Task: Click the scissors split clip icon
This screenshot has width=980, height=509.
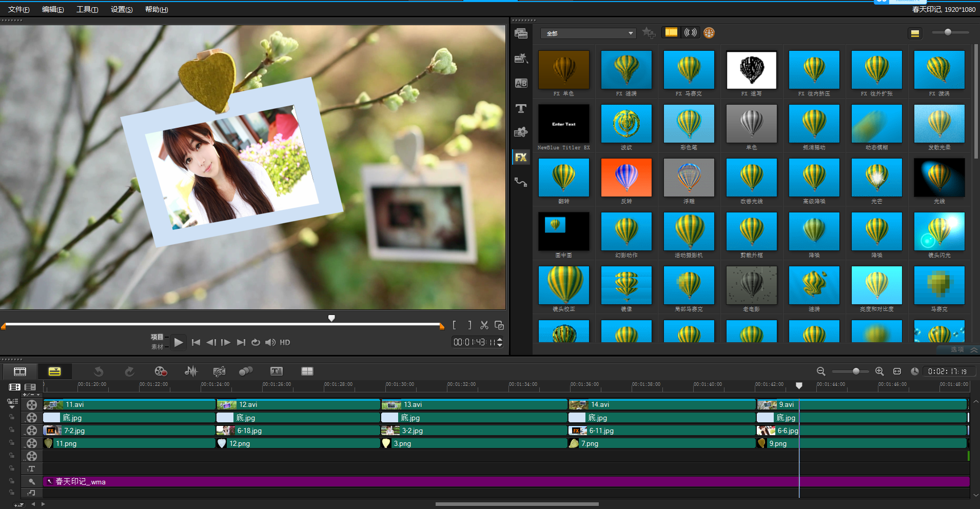Action: click(x=484, y=325)
